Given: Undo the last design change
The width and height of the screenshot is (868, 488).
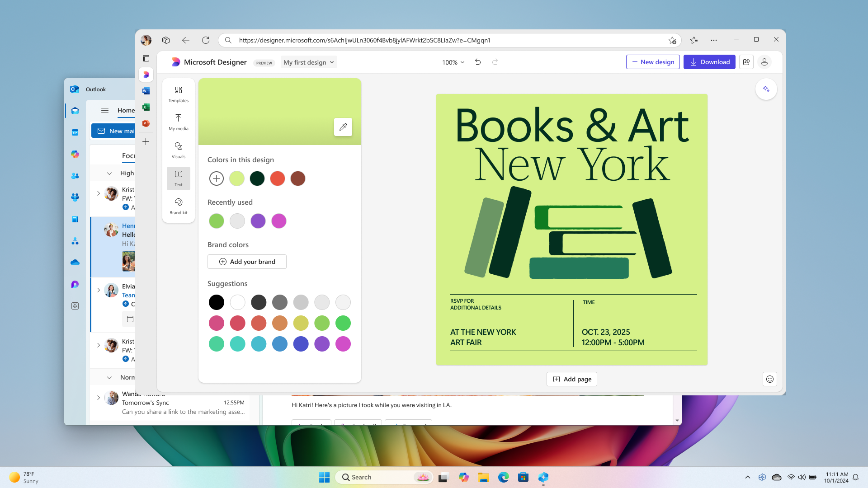Looking at the screenshot, I should pyautogui.click(x=478, y=62).
